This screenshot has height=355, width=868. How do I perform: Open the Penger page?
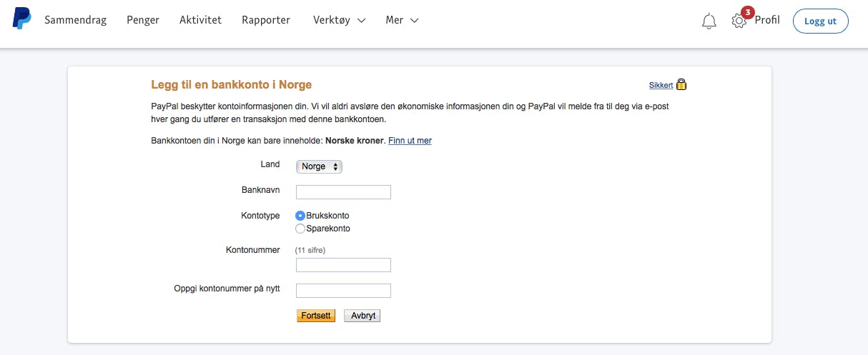click(x=143, y=20)
